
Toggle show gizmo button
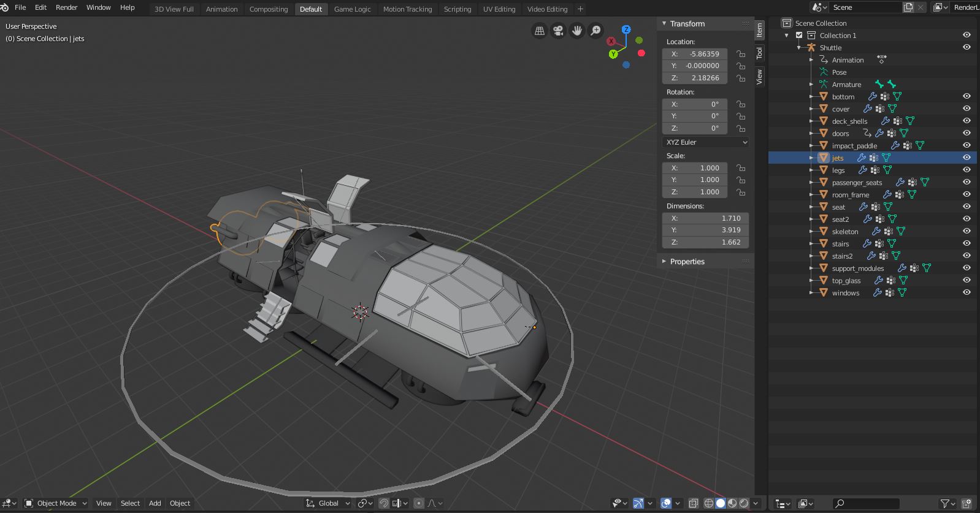tap(638, 503)
